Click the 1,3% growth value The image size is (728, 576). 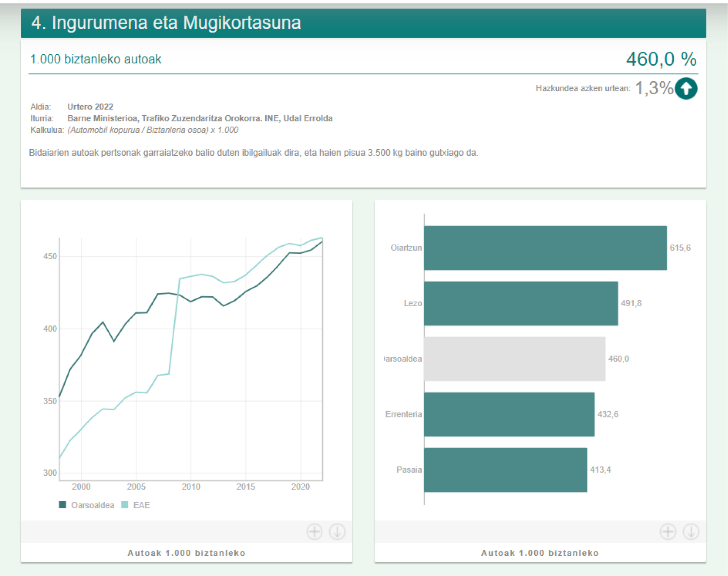654,88
